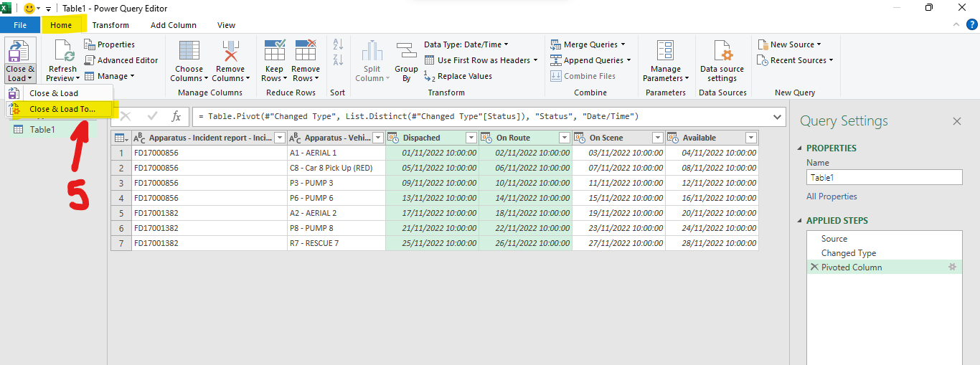Image resolution: width=980 pixels, height=365 pixels.
Task: Click FD17001382 in row 5
Action: pyautogui.click(x=209, y=213)
